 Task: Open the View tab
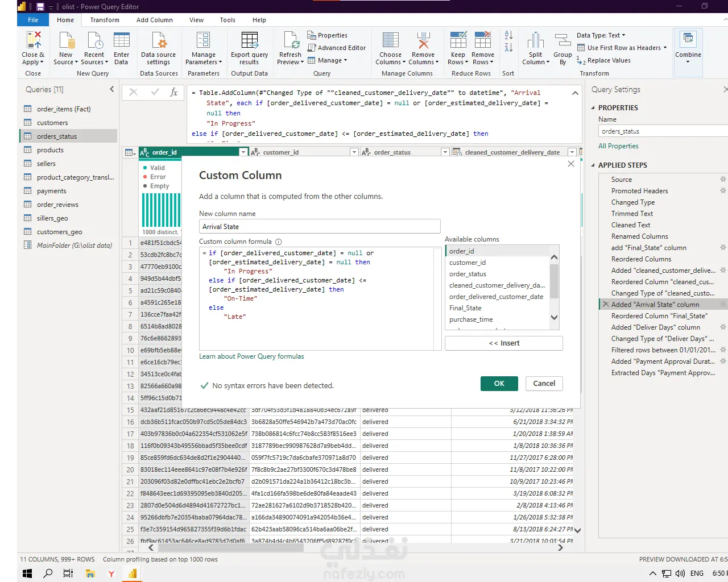point(196,20)
